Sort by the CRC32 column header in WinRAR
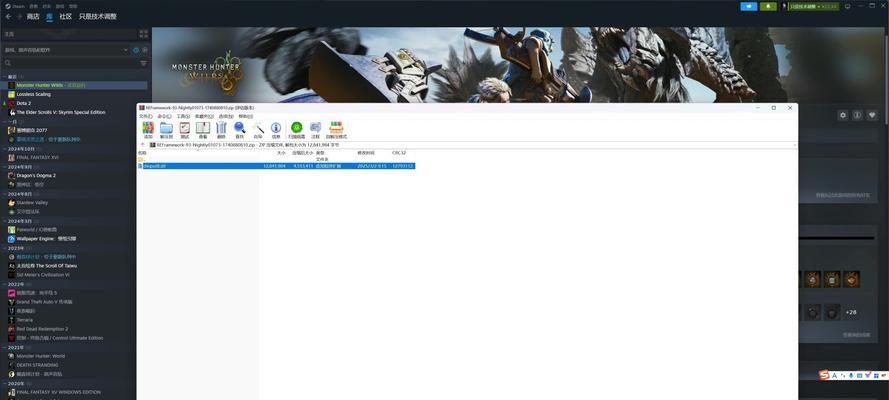This screenshot has width=889, height=400. (399, 152)
